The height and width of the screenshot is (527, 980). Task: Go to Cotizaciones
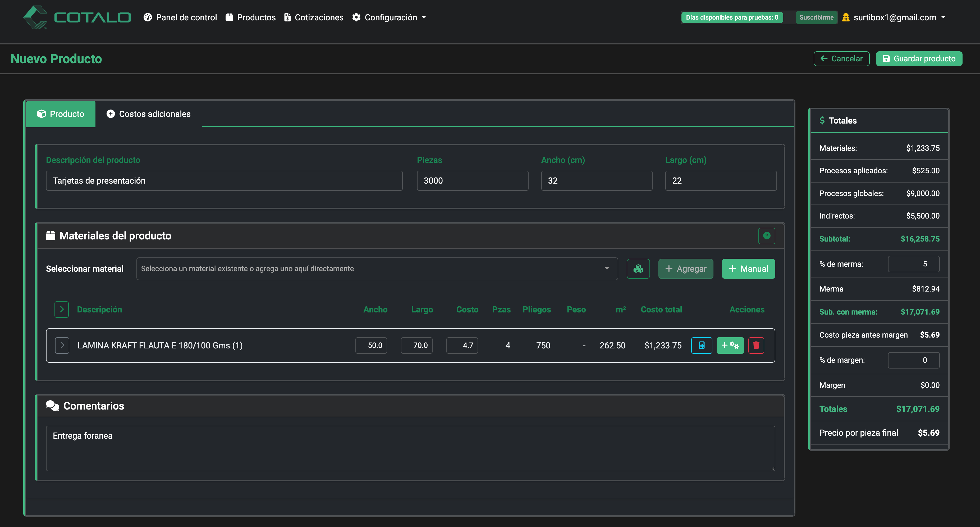[313, 17]
